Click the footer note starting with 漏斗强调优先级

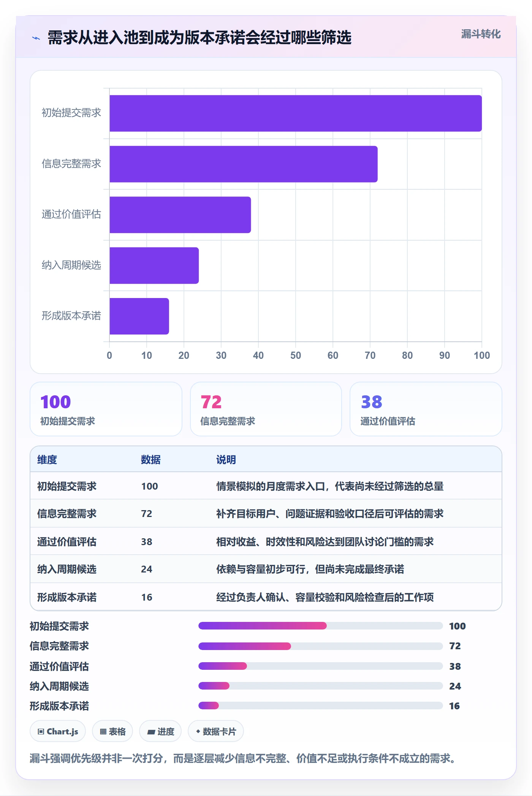pyautogui.click(x=243, y=758)
